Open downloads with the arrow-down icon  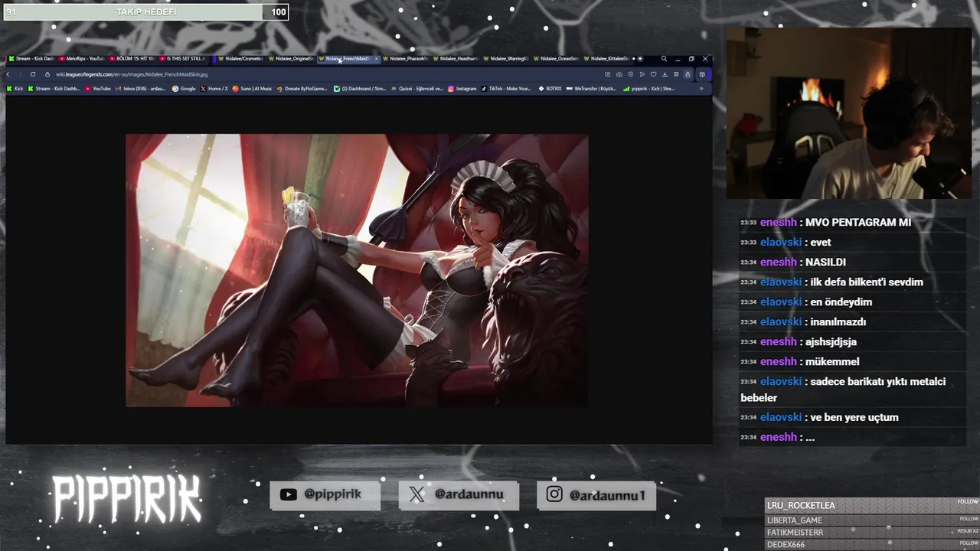pyautogui.click(x=665, y=74)
